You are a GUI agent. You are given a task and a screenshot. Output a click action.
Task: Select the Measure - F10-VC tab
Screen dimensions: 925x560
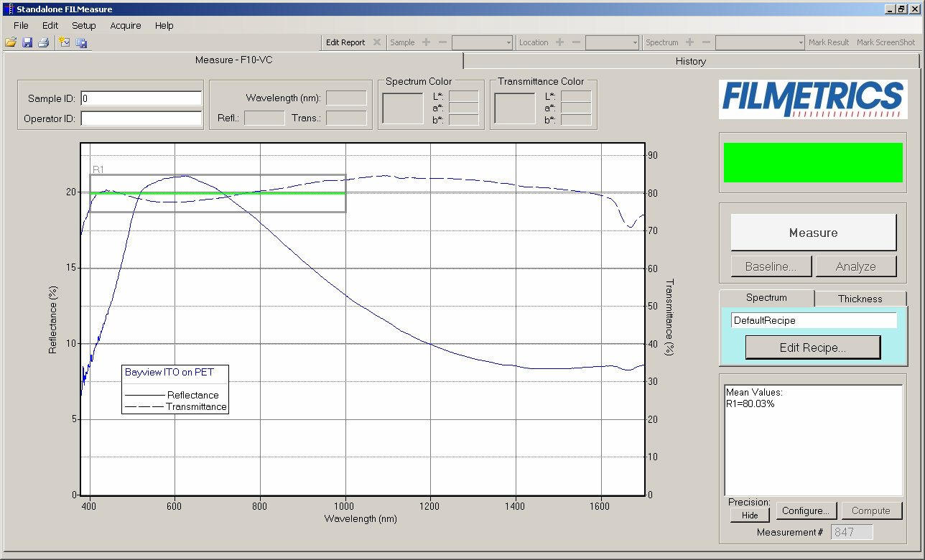pos(233,60)
